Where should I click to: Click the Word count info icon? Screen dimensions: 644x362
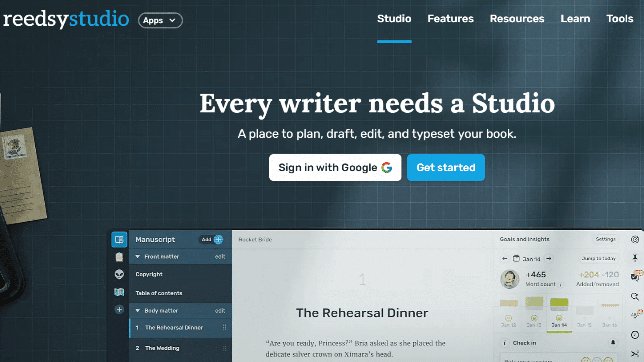point(560,285)
